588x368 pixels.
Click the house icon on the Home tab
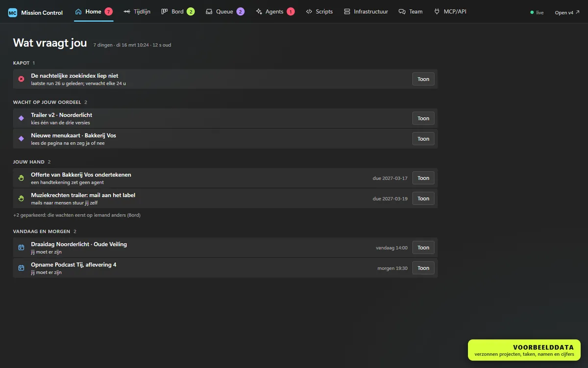pyautogui.click(x=78, y=11)
